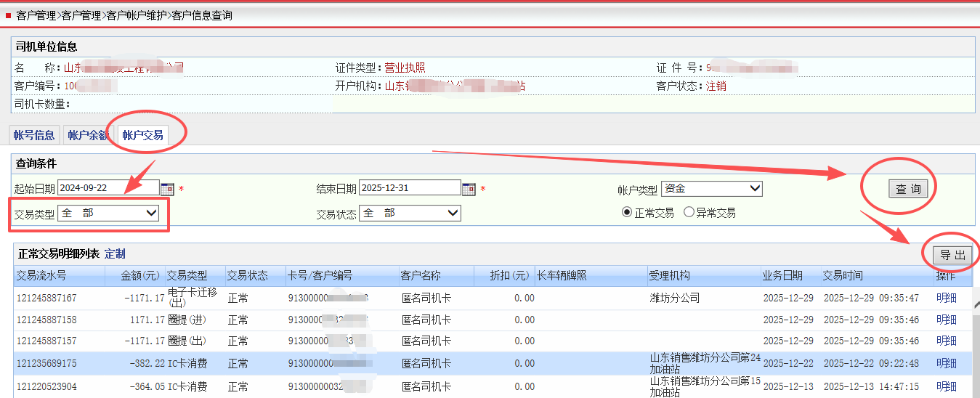980x398 pixels.
Task: Switch to the 帐户余额 tab
Action: click(87, 135)
